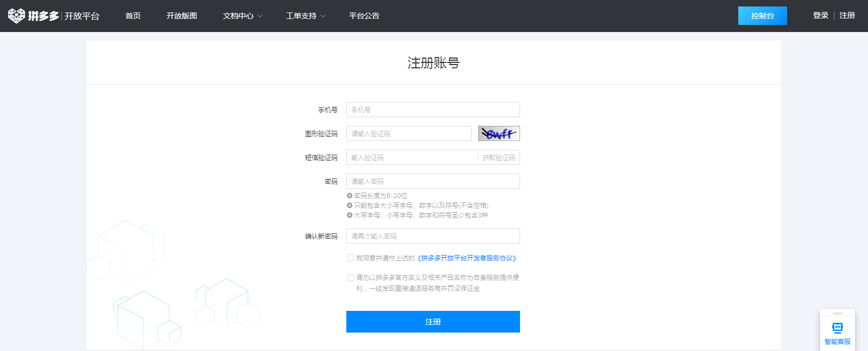Focus the 短信验证码 SMS code input

click(411, 157)
